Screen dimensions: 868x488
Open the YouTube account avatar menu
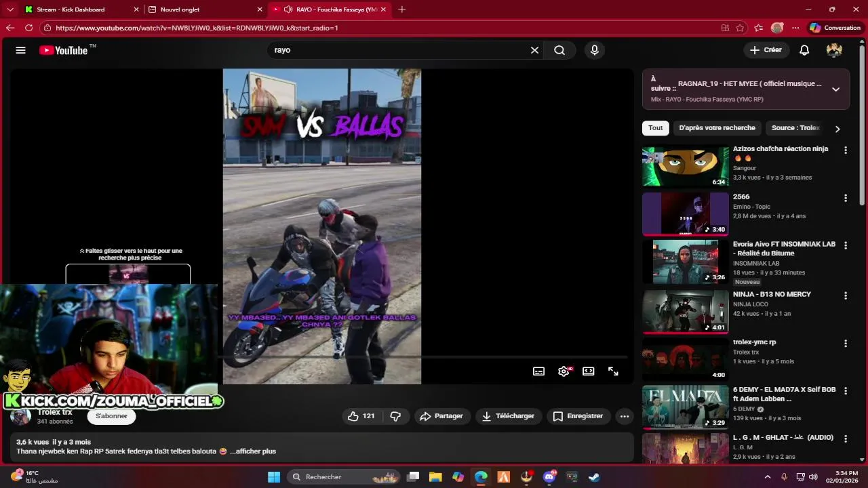pos(834,50)
